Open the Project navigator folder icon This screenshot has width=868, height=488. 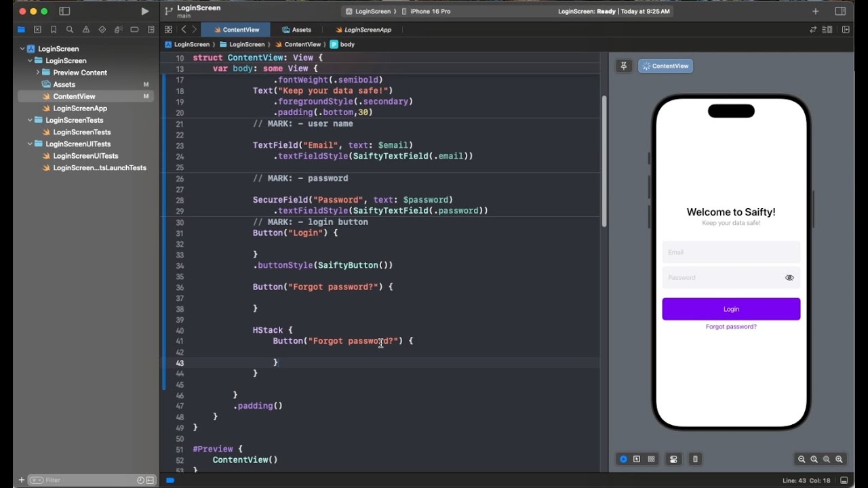21,30
